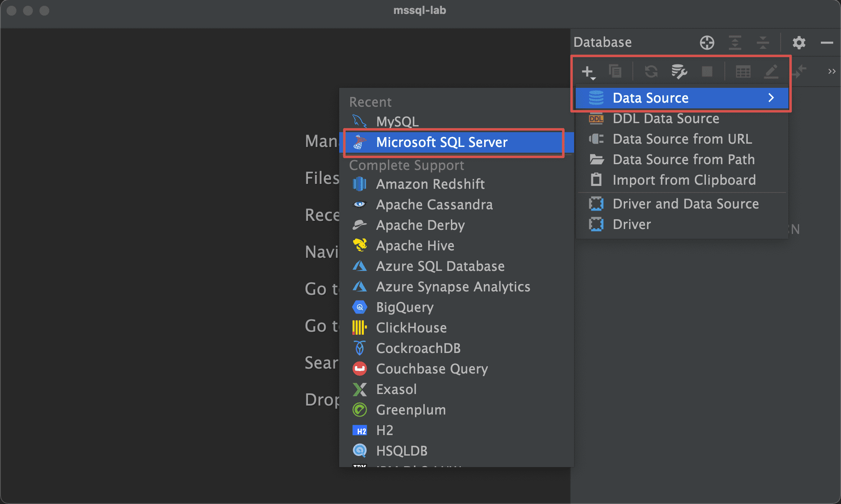
Task: Click the table editor grid icon
Action: pos(743,71)
